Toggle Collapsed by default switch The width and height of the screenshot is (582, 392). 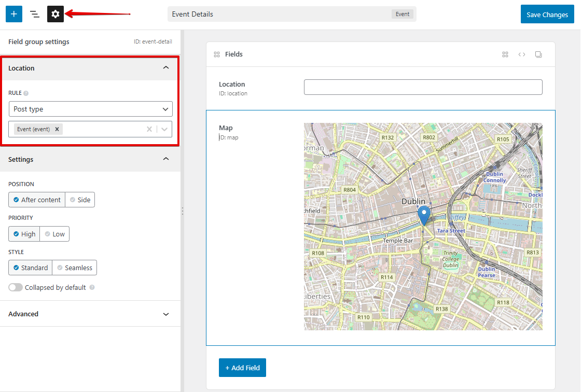click(x=16, y=287)
